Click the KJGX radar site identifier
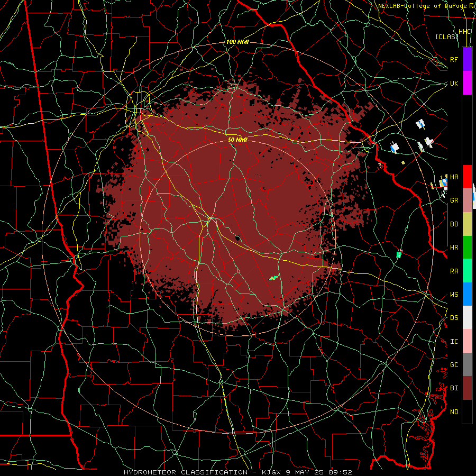Viewport: 476px width, 476px height. [x=272, y=472]
